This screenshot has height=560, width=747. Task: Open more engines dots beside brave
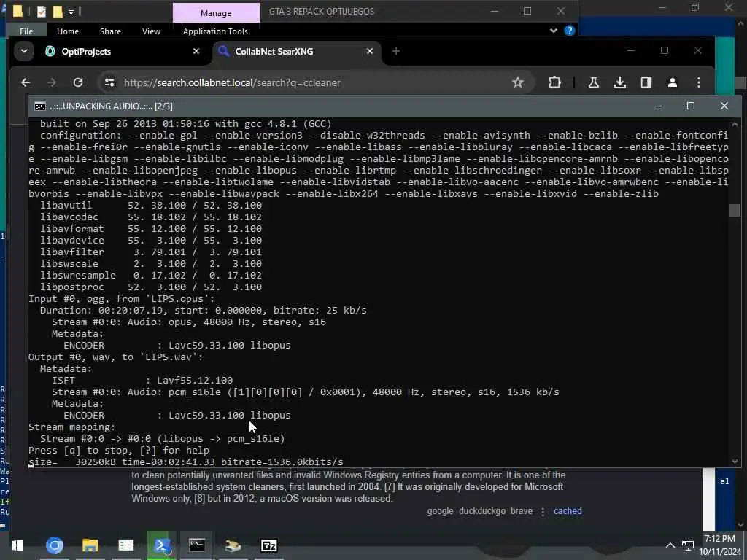543,511
